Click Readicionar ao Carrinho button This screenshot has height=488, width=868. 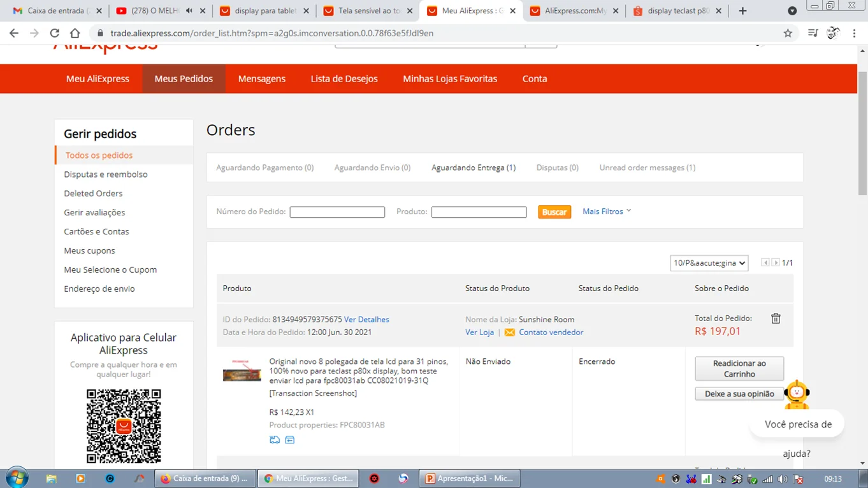739,368
